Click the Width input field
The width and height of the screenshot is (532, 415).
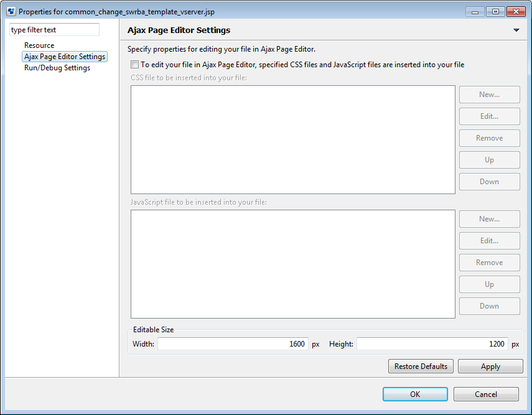(233, 343)
